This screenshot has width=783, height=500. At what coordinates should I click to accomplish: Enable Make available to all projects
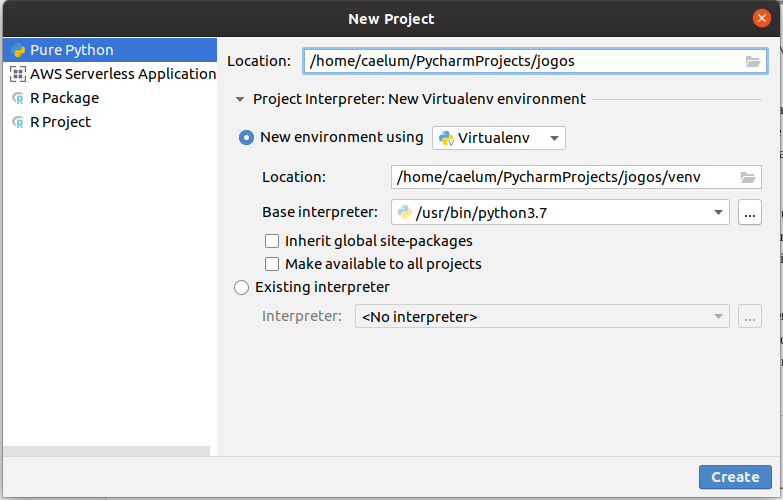(272, 264)
